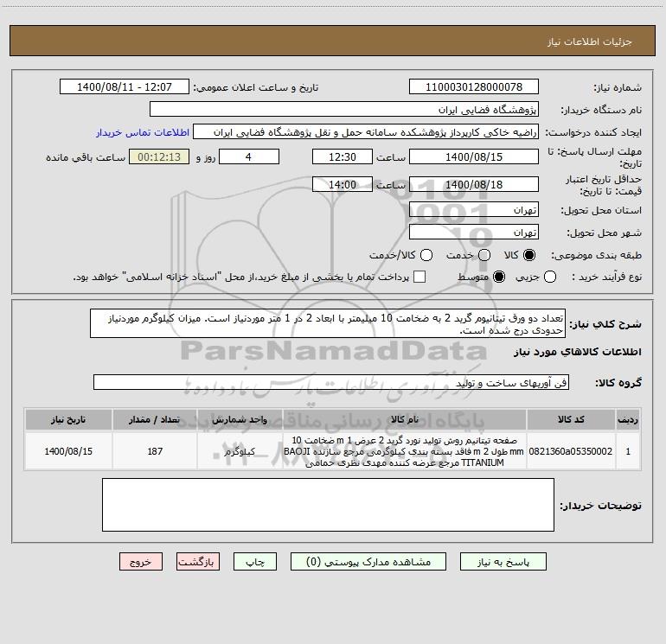This screenshot has height=644, width=666.
Task: Click the خروج exit button
Action: click(141, 562)
